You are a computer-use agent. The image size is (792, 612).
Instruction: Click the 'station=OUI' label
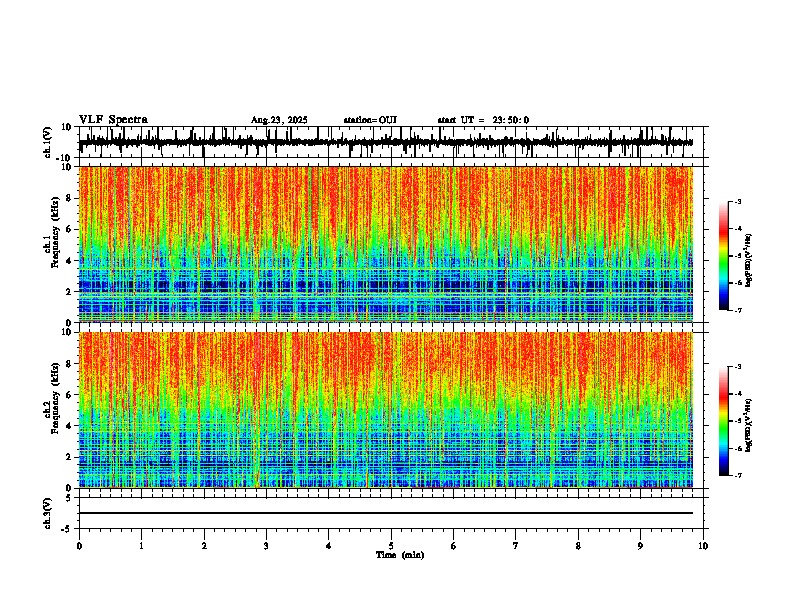[370, 120]
